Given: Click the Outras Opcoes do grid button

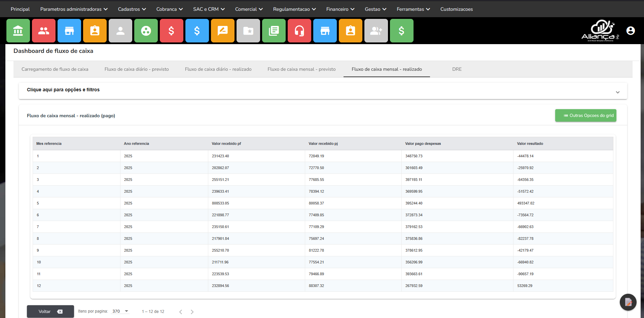Looking at the screenshot, I should click(x=585, y=115).
